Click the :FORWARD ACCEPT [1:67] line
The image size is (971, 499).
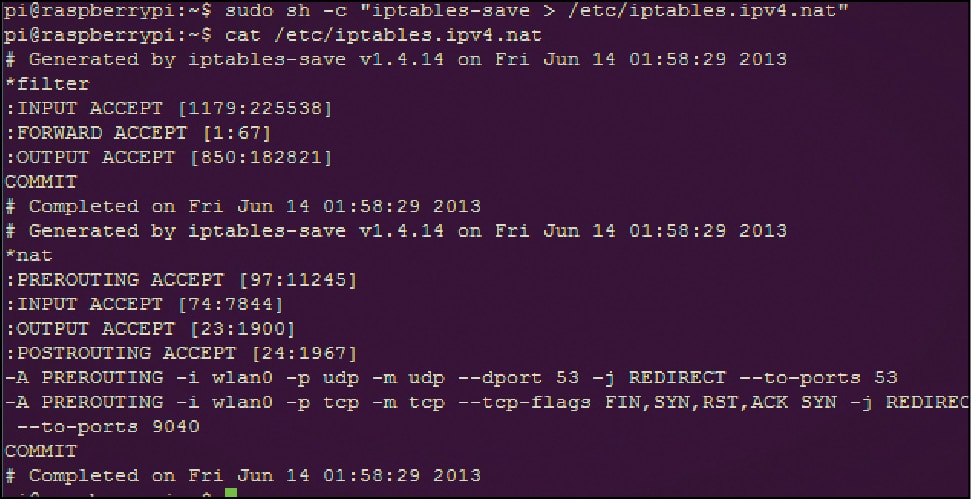point(136,133)
